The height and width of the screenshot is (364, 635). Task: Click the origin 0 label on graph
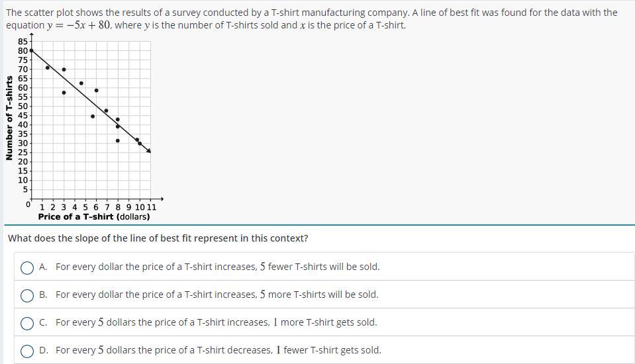point(28,205)
